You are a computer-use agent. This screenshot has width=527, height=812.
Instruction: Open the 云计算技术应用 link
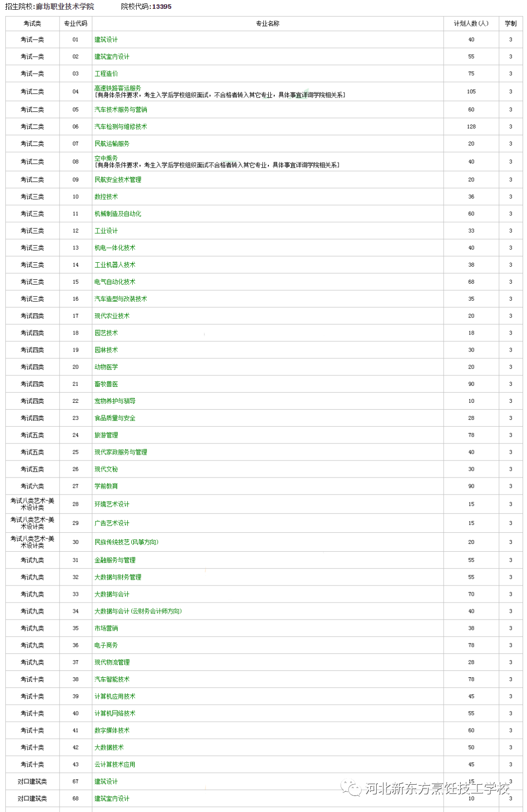coord(115,764)
